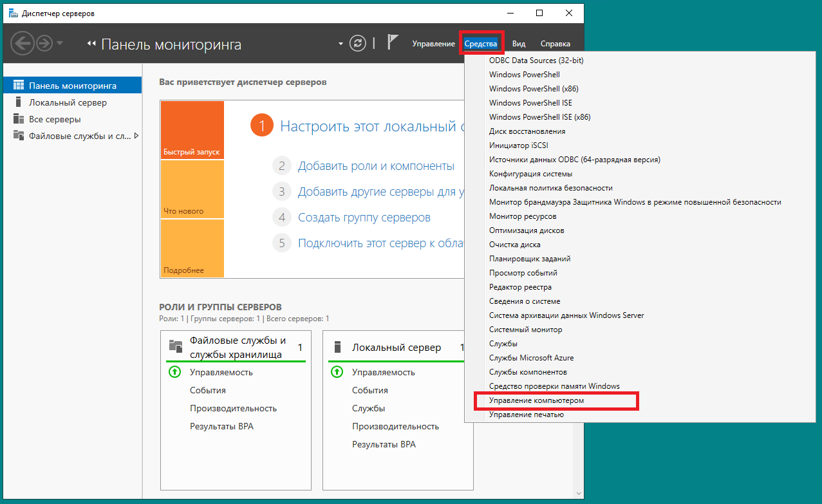Click the forward navigation arrow icon
The image size is (822, 504).
(x=44, y=43)
